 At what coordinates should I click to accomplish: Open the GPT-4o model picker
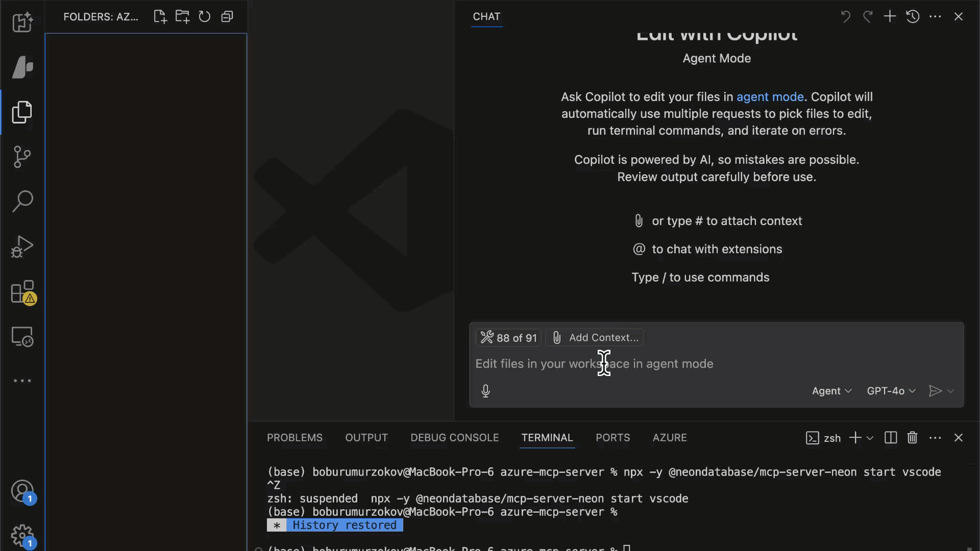click(x=890, y=391)
